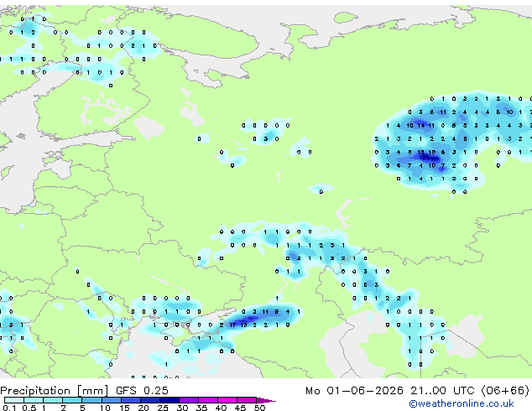The height and width of the screenshot is (411, 532).
Task: Select the 45–50 mm legend swatch
Action: pyautogui.click(x=247, y=400)
